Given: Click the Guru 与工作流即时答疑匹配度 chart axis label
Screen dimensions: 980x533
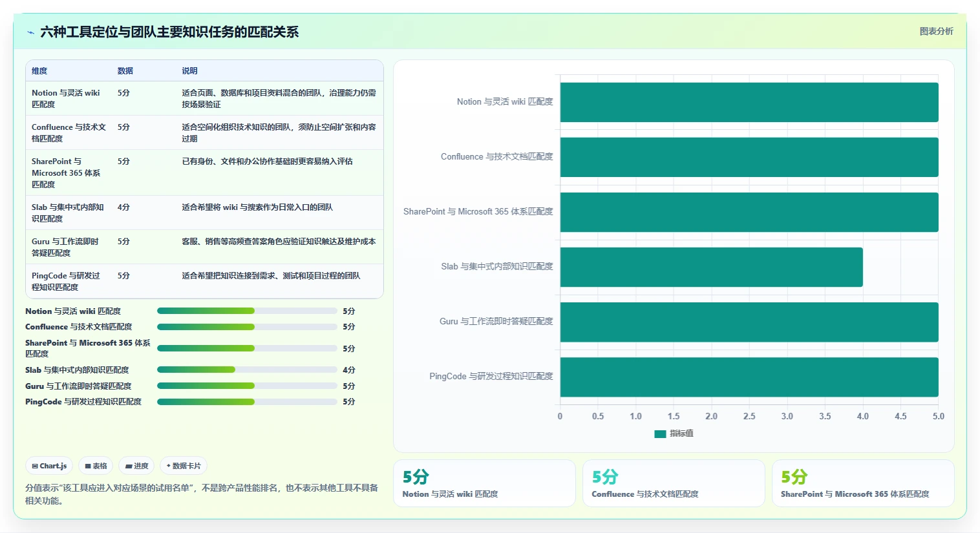Looking at the screenshot, I should pos(496,322).
